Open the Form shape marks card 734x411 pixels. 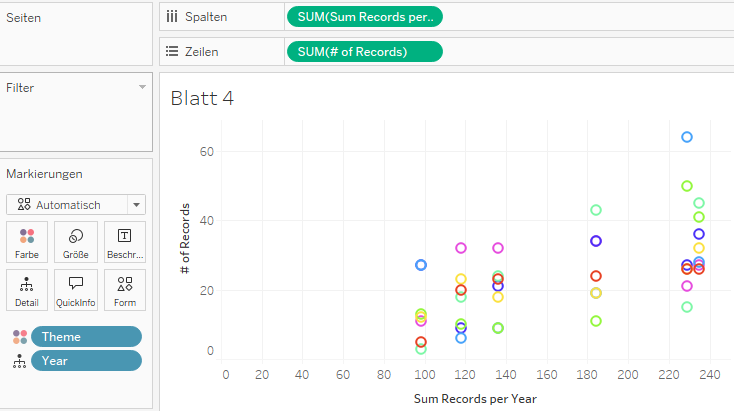click(x=125, y=290)
